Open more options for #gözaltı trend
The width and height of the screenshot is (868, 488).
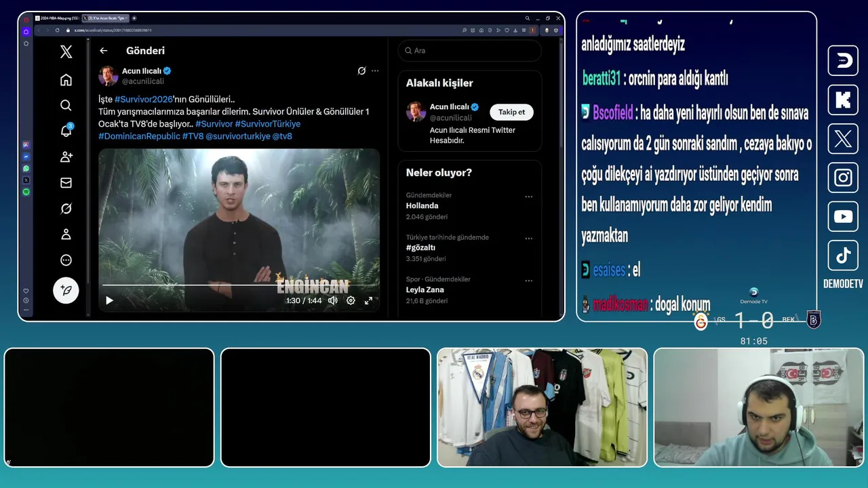tap(528, 239)
